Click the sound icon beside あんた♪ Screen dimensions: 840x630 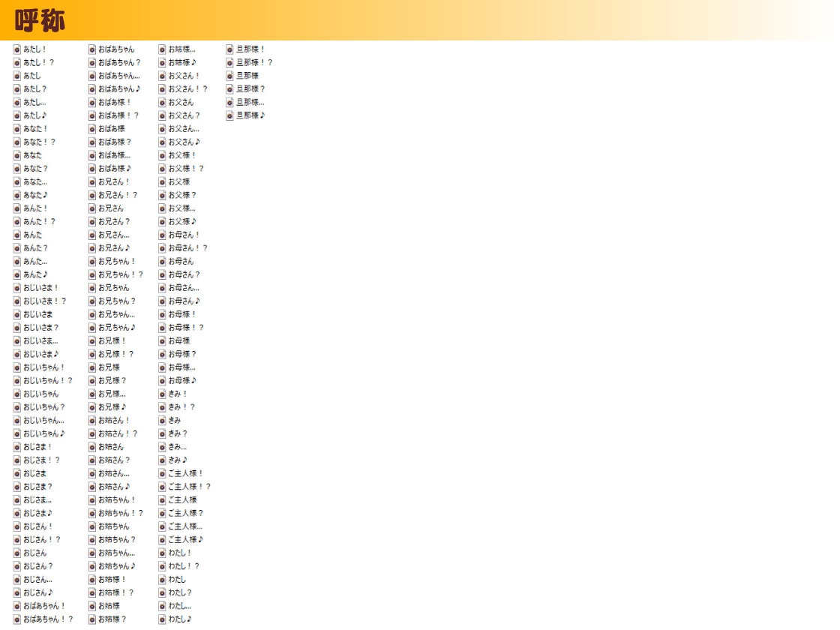[x=16, y=274]
